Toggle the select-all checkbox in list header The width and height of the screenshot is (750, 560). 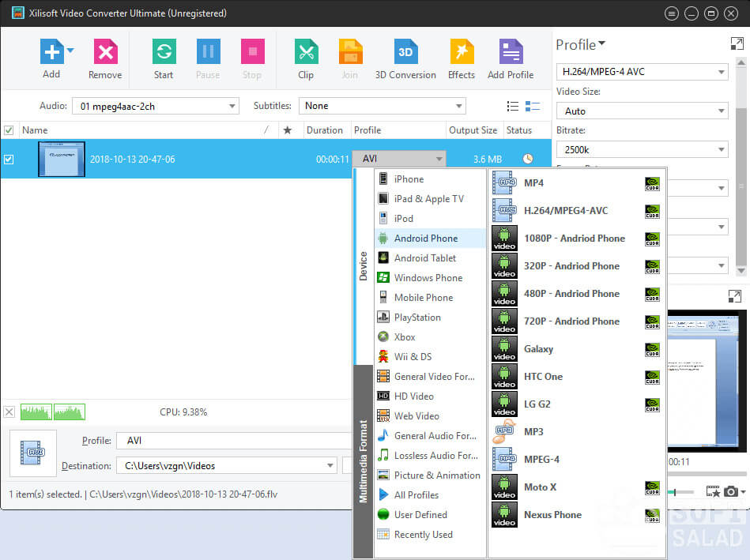(x=9, y=130)
